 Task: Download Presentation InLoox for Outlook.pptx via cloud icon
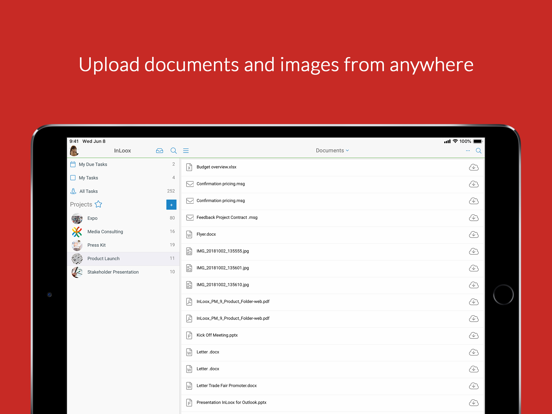coord(473,403)
